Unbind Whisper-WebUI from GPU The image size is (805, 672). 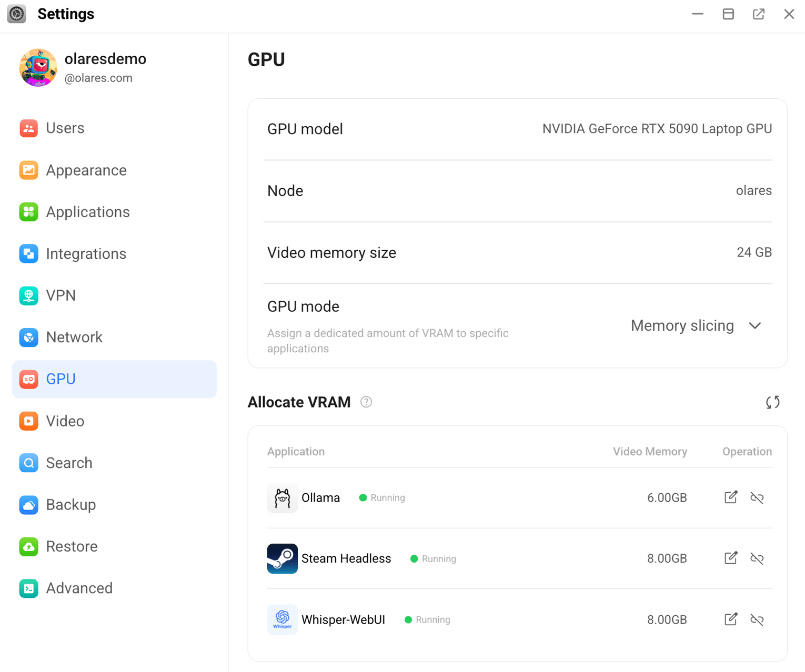click(x=757, y=619)
